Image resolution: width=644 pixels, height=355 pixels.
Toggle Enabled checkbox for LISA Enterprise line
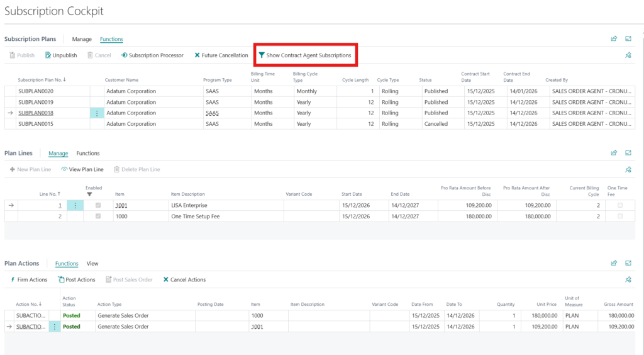click(x=97, y=205)
